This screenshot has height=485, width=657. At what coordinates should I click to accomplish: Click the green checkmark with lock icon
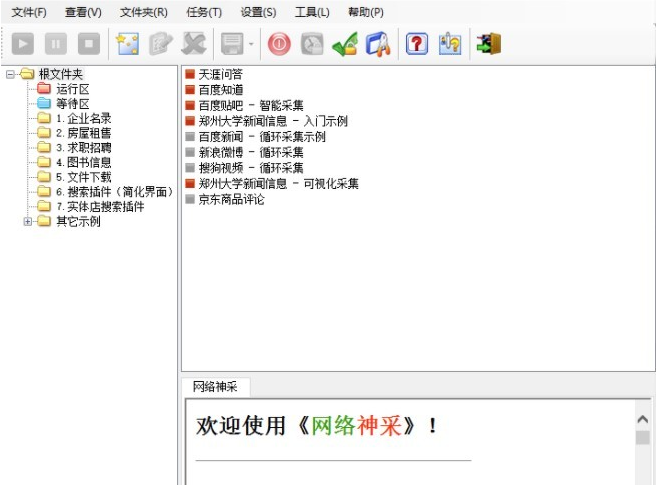[x=345, y=44]
